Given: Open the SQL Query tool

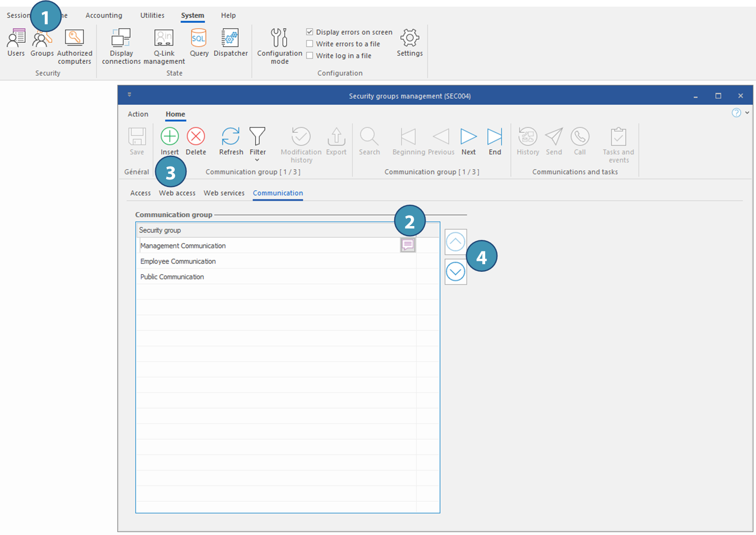Looking at the screenshot, I should pos(199,42).
